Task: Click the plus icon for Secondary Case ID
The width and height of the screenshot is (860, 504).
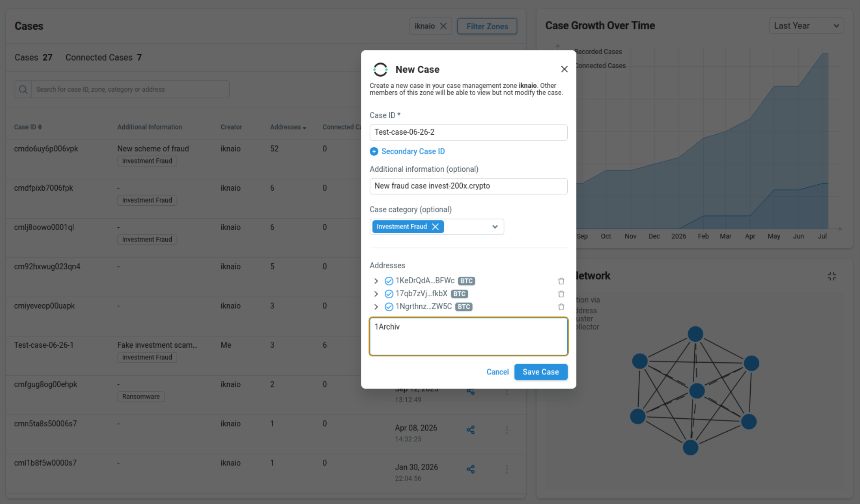Action: 374,152
